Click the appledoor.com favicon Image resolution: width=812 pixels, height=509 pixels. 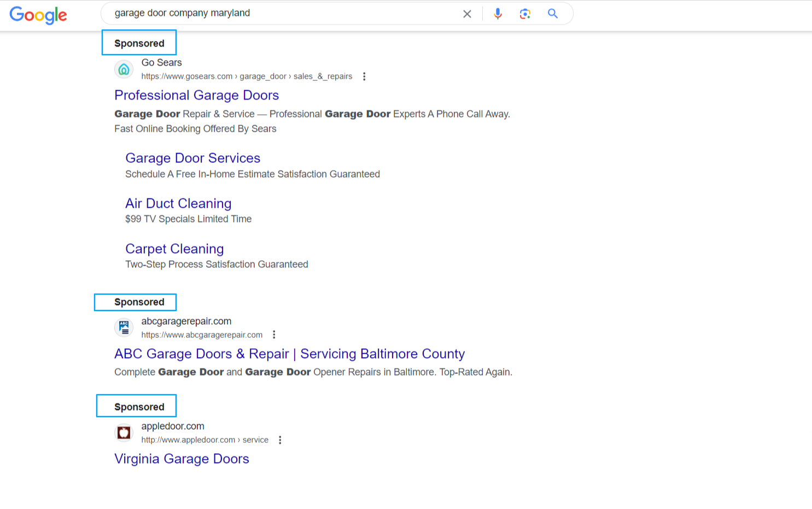pos(124,432)
